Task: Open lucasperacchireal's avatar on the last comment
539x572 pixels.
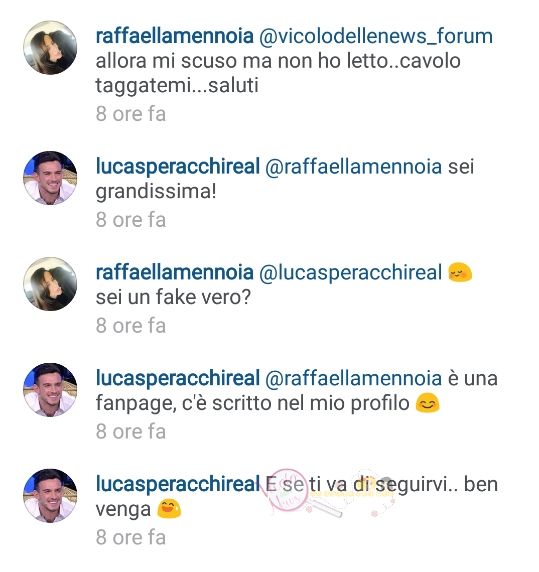Action: (x=50, y=496)
